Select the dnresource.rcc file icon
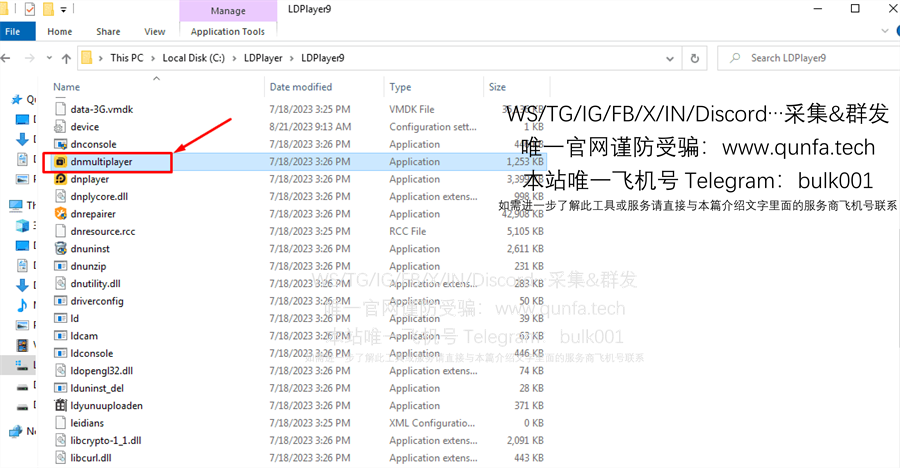900x468 pixels. pyautogui.click(x=60, y=231)
